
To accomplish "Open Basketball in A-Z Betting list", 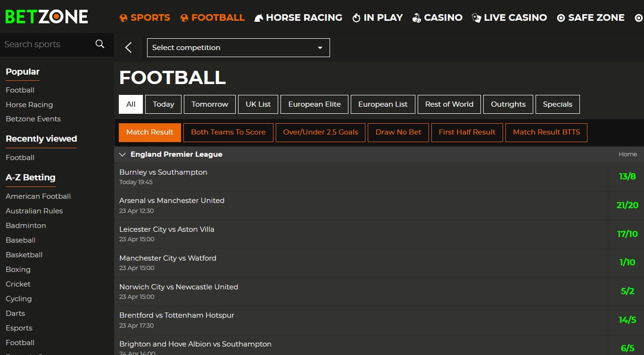I will (x=24, y=254).
